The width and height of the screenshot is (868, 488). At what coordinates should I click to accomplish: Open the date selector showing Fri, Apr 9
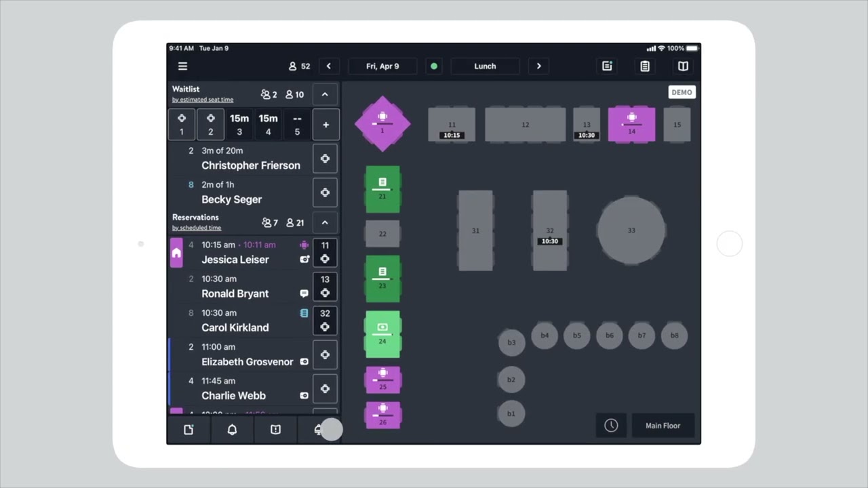pos(382,66)
